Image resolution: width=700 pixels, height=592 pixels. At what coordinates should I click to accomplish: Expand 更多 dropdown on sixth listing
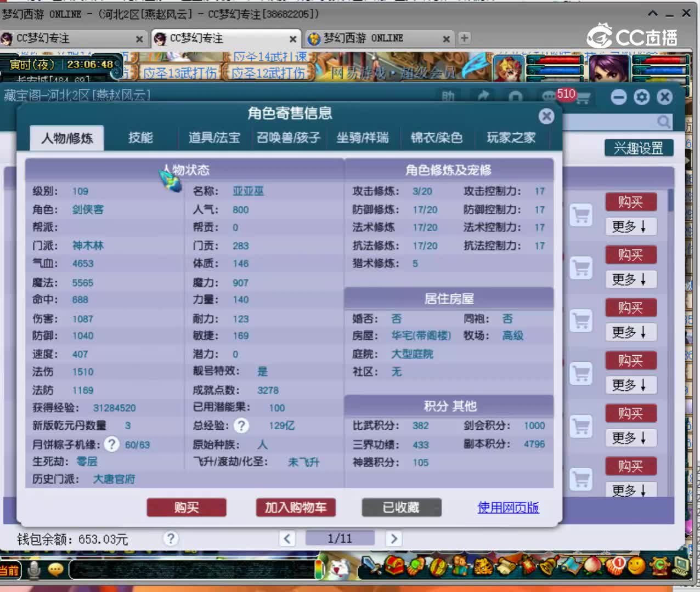630,489
